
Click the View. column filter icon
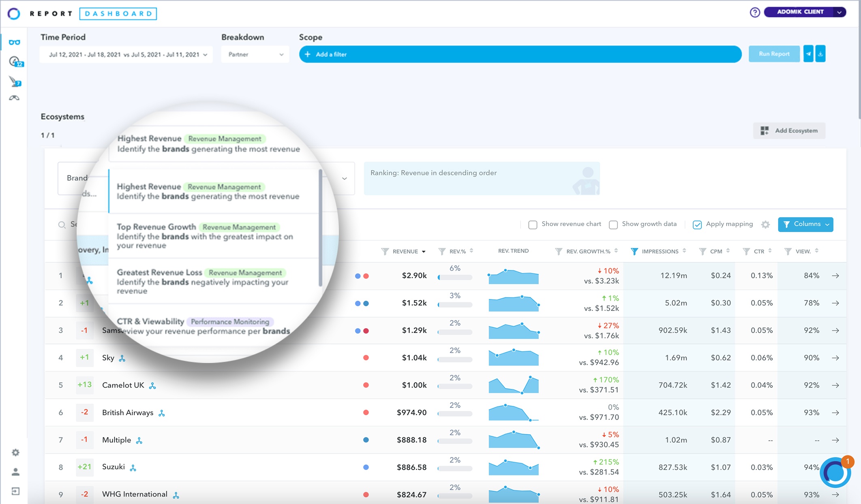(x=788, y=252)
